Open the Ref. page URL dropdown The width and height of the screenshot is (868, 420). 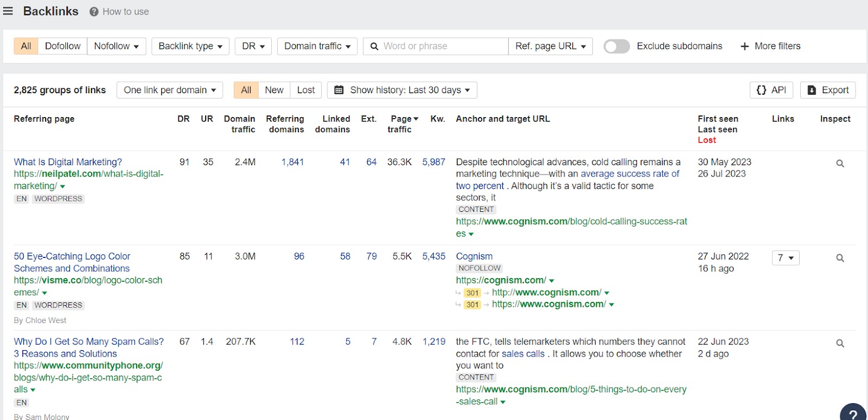click(551, 46)
